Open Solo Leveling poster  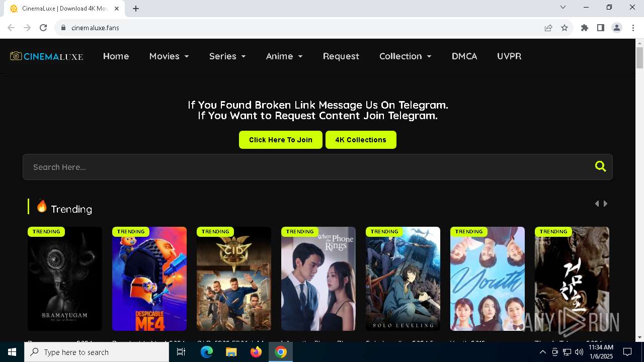pos(403,279)
